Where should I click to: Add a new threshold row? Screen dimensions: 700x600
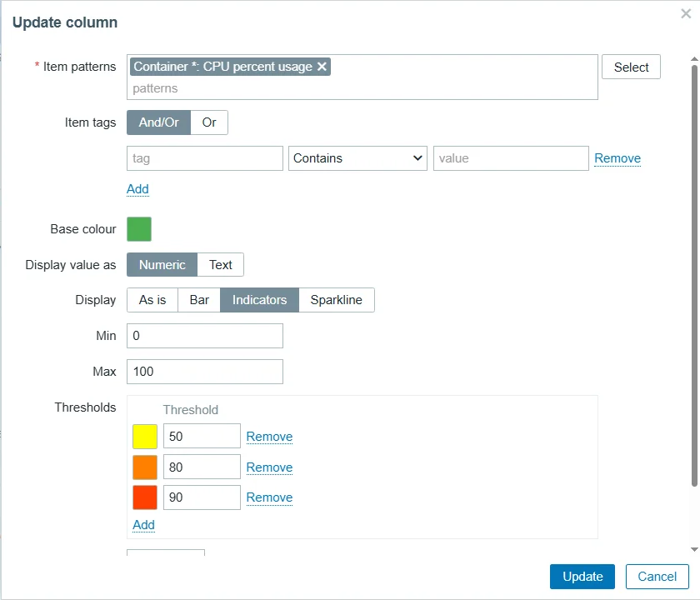(143, 525)
